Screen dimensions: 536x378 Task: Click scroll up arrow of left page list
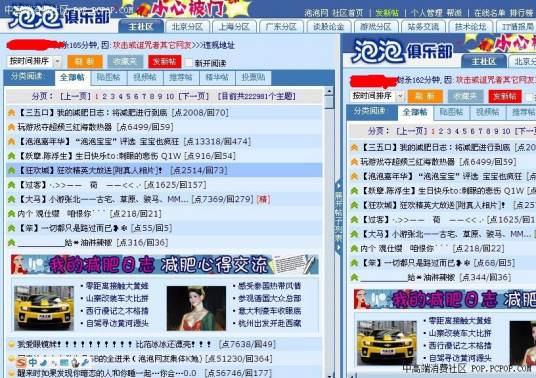click(x=329, y=91)
